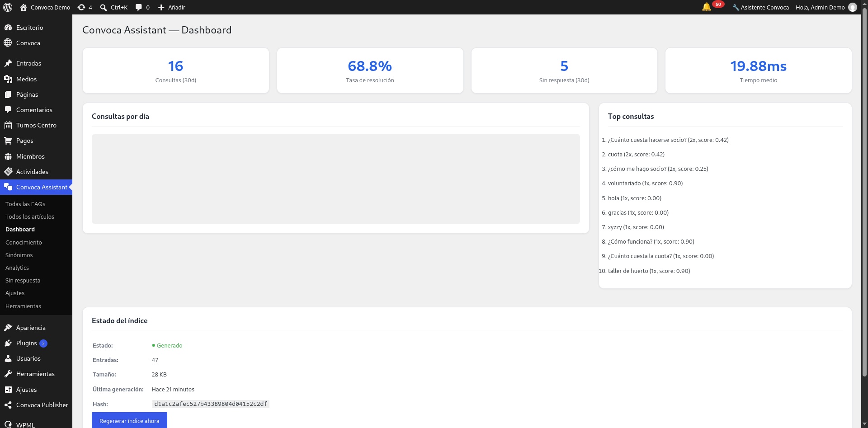This screenshot has height=428, width=868.
Task: Open the Ctrl+K search icon
Action: (104, 7)
